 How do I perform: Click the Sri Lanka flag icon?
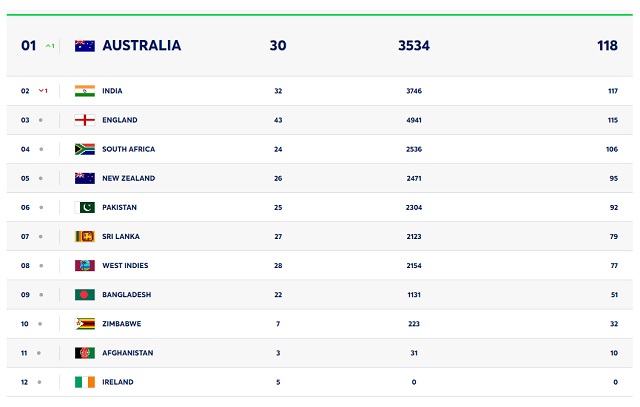click(85, 236)
